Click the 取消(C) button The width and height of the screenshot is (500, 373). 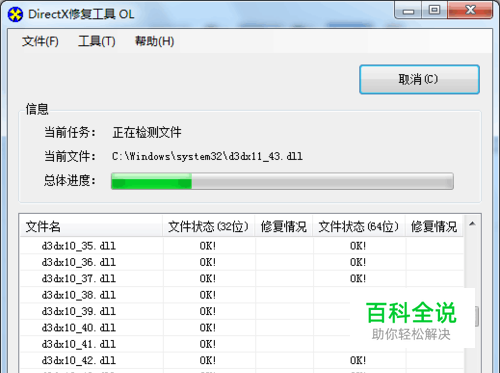[419, 79]
